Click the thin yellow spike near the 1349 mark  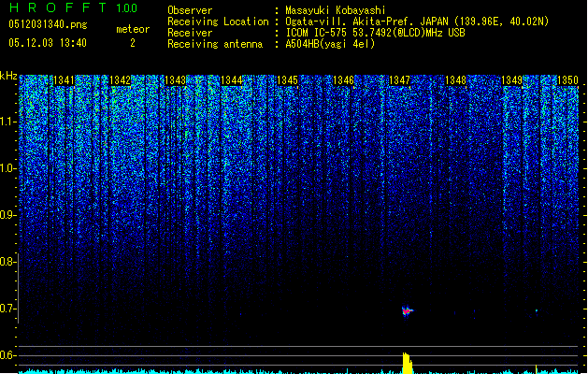(x=536, y=368)
